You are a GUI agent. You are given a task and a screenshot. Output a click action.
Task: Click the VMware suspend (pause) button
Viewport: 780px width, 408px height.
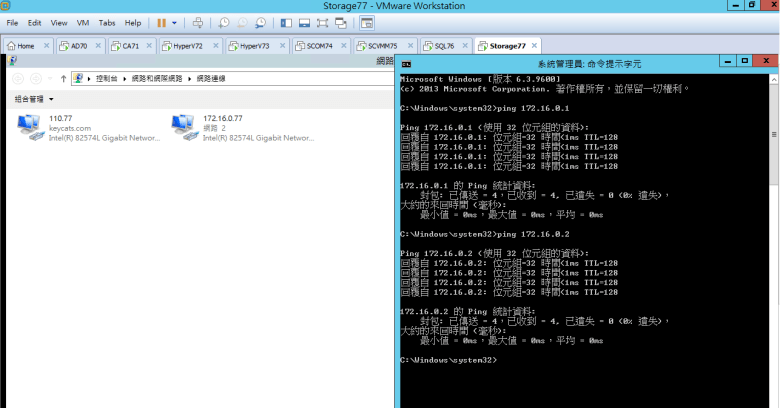(160, 22)
